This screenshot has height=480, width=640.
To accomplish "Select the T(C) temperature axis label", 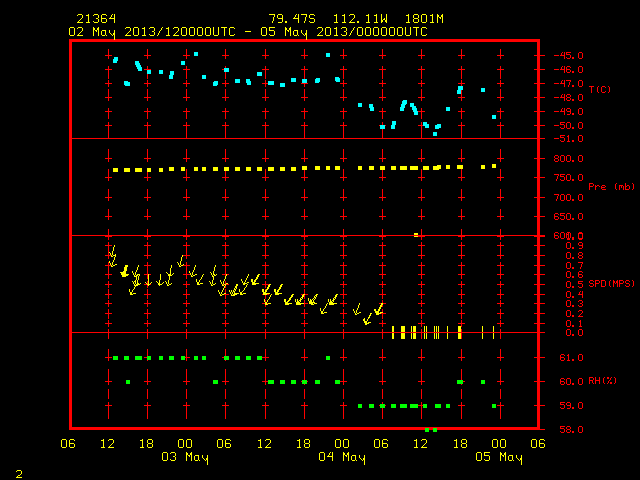I will pyautogui.click(x=600, y=89).
